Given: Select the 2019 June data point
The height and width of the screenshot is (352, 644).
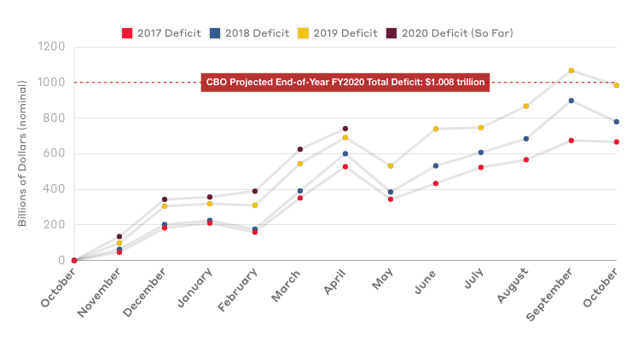Looking at the screenshot, I should (x=436, y=129).
